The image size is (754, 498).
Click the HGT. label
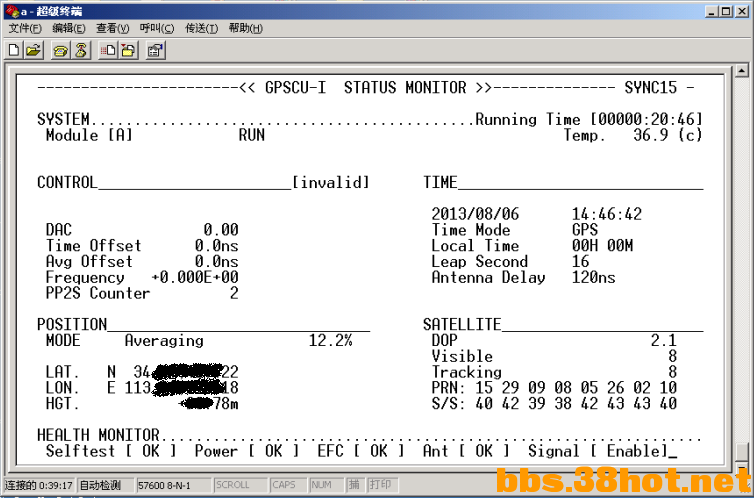point(63,404)
